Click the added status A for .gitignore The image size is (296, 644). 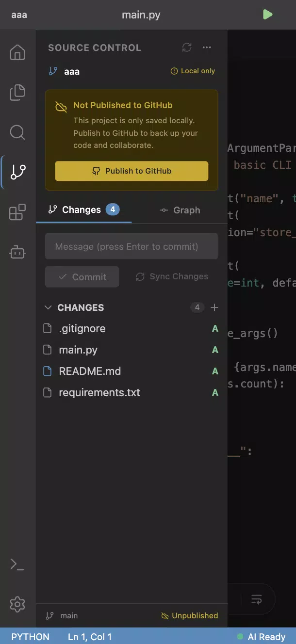point(215,329)
